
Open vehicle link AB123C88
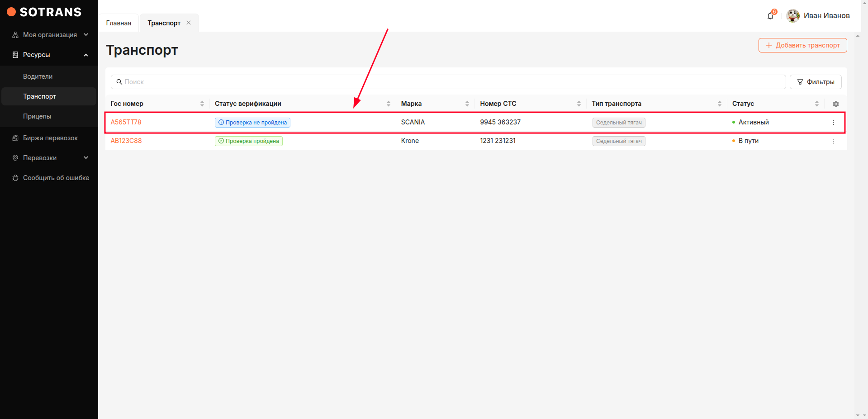point(126,141)
